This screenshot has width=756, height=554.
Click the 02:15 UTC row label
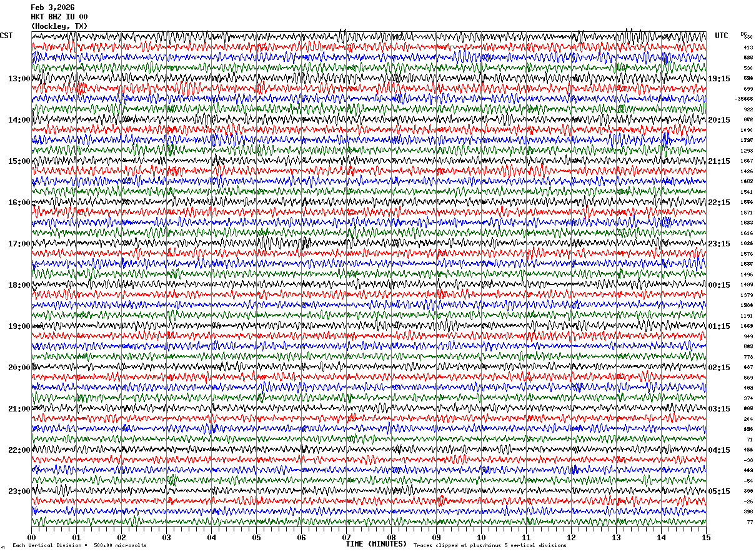719,368
